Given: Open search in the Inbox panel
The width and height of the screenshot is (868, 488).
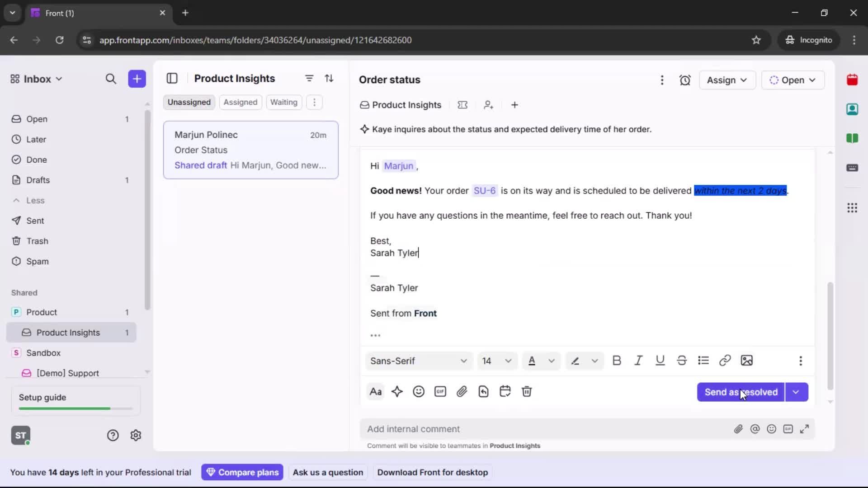Looking at the screenshot, I should pyautogui.click(x=111, y=79).
